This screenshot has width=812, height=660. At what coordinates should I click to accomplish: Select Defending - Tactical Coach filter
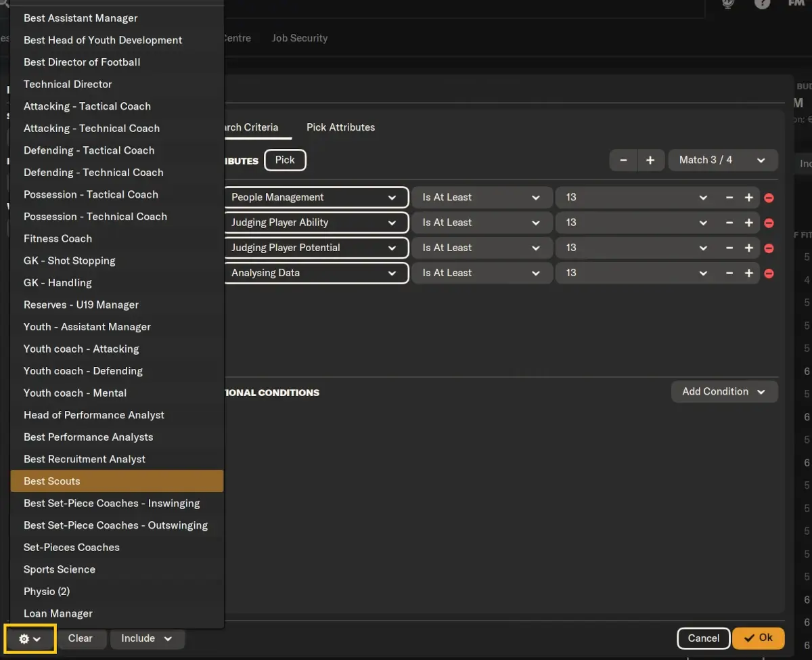point(117,150)
